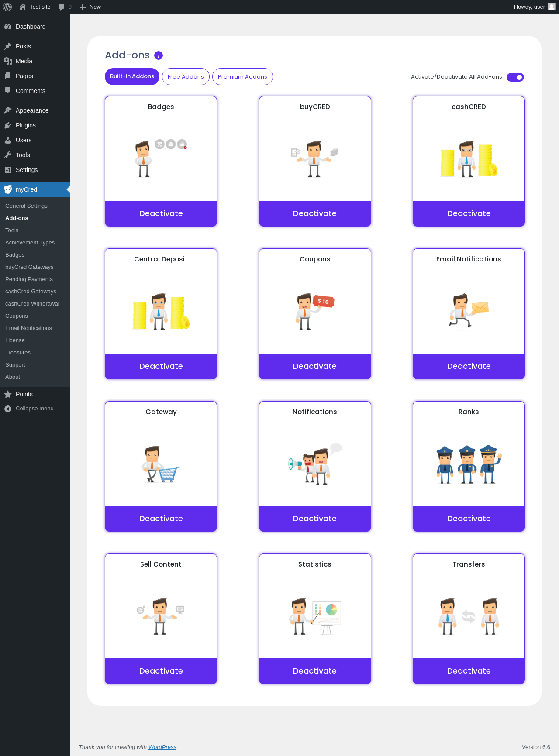This screenshot has height=756, width=559.
Task: Click the Badges add-on illustration
Action: click(161, 158)
